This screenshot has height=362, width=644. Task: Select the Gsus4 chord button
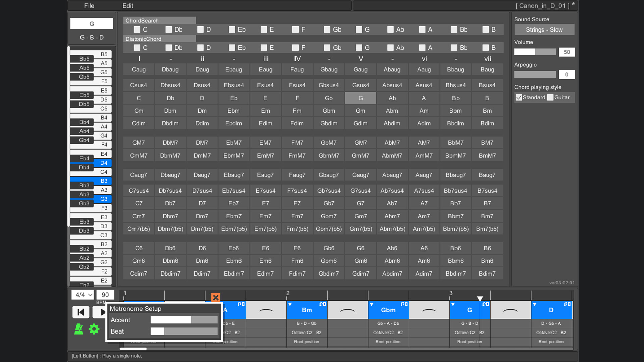[360, 85]
